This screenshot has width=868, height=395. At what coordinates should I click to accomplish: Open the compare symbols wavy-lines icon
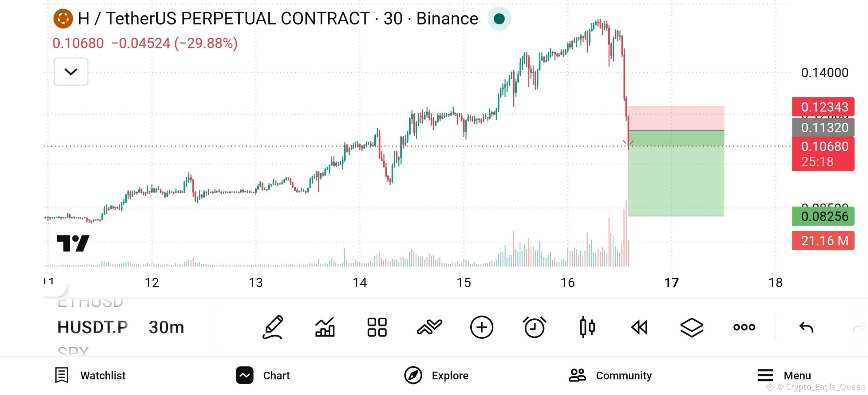(x=429, y=327)
